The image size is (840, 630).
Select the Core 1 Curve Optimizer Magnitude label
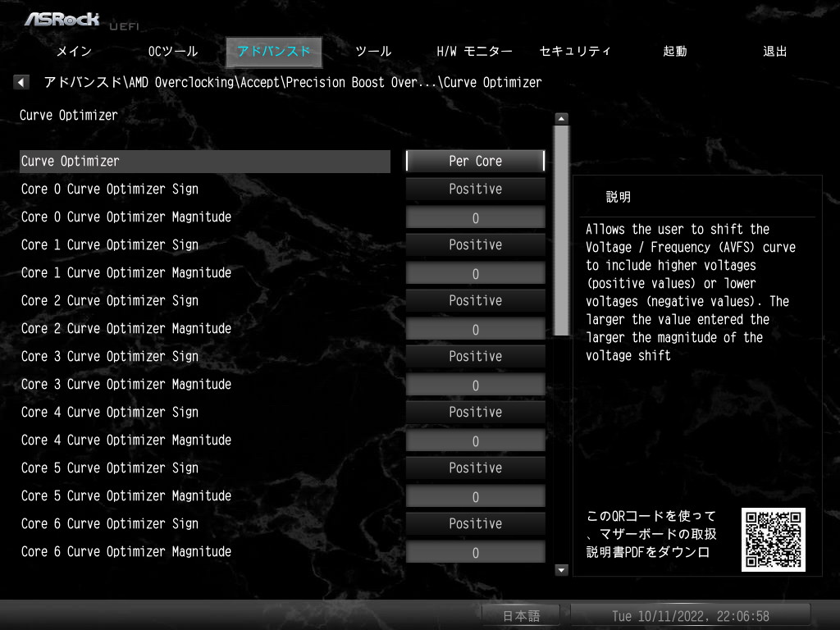coord(126,272)
